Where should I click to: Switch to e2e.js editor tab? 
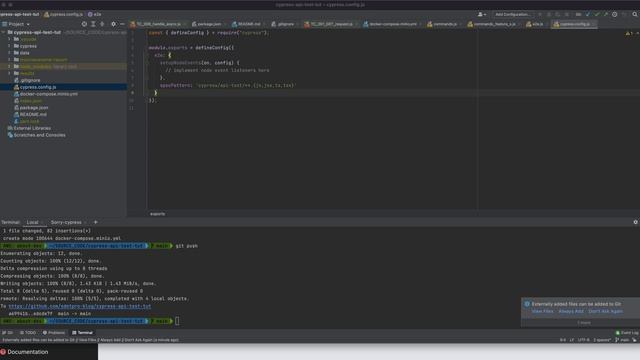(535, 24)
